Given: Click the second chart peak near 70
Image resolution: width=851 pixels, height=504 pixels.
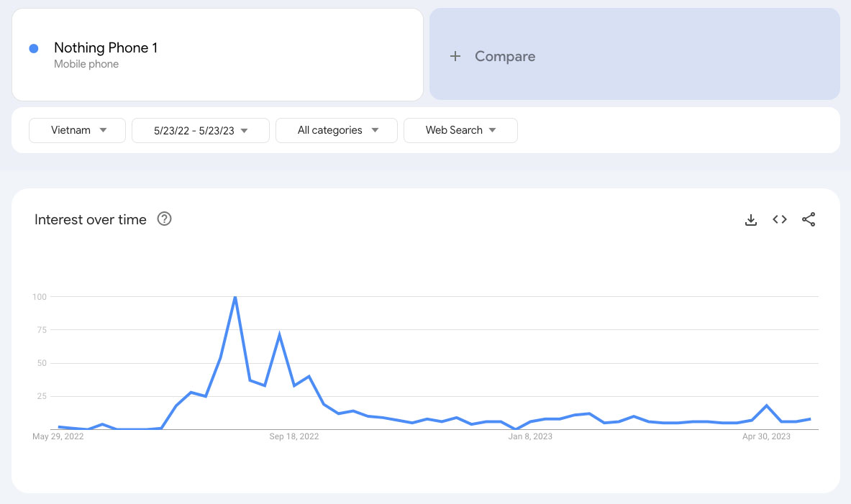Looking at the screenshot, I should coord(280,335).
